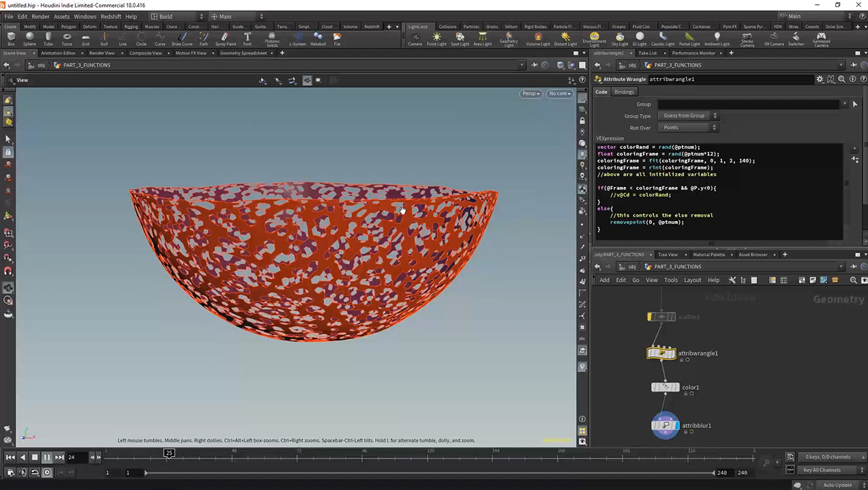Select the Draw Curve tool
The image size is (868, 490).
click(x=182, y=38)
